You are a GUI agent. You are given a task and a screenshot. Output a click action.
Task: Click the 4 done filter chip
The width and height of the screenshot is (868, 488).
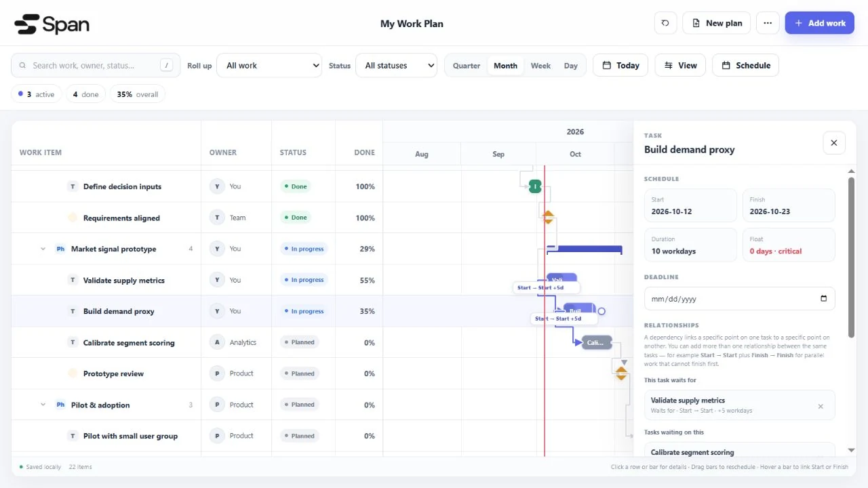tap(86, 94)
